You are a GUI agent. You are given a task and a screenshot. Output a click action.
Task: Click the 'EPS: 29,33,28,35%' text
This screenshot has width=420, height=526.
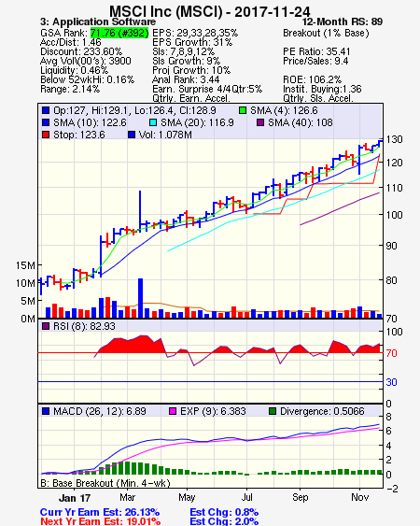coord(195,33)
